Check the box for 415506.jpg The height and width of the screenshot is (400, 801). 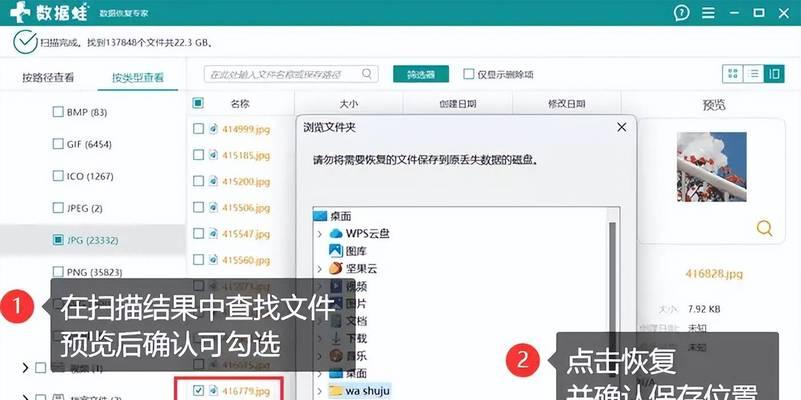click(x=198, y=207)
